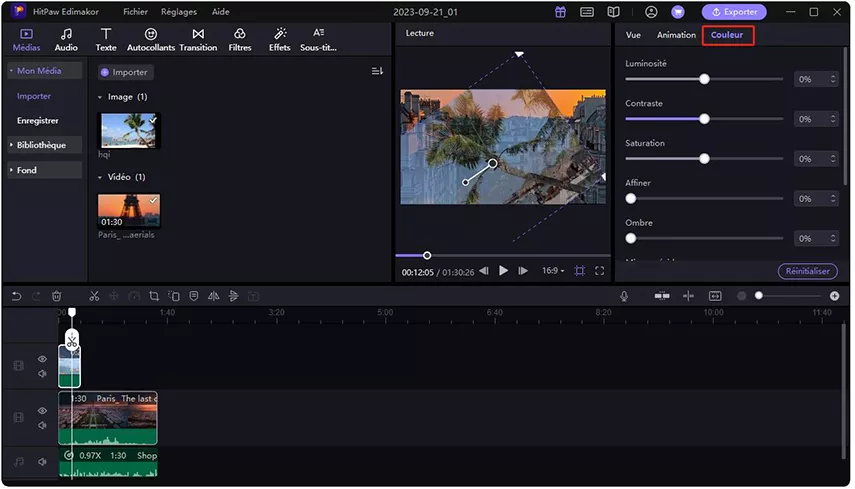The image size is (855, 489).
Task: Switch to the Couleur tab
Action: [x=727, y=35]
